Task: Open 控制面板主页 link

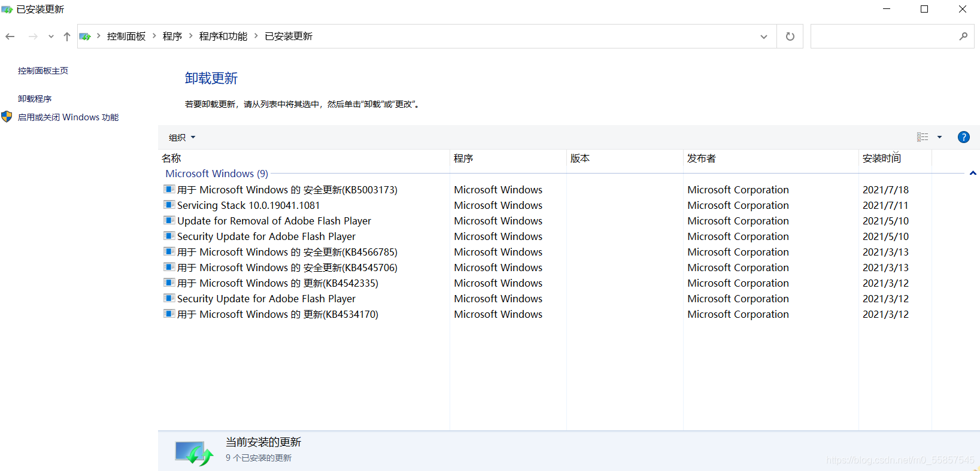Action: 43,71
